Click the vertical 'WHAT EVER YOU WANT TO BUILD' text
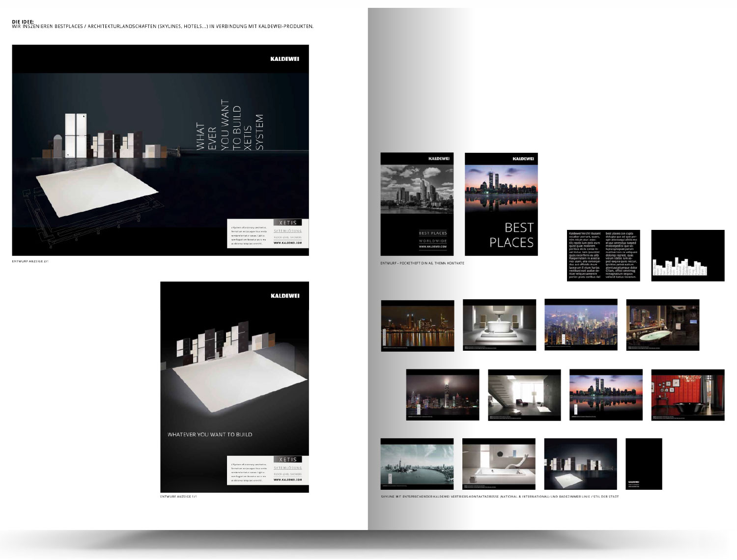The width and height of the screenshot is (737, 560). [230, 126]
